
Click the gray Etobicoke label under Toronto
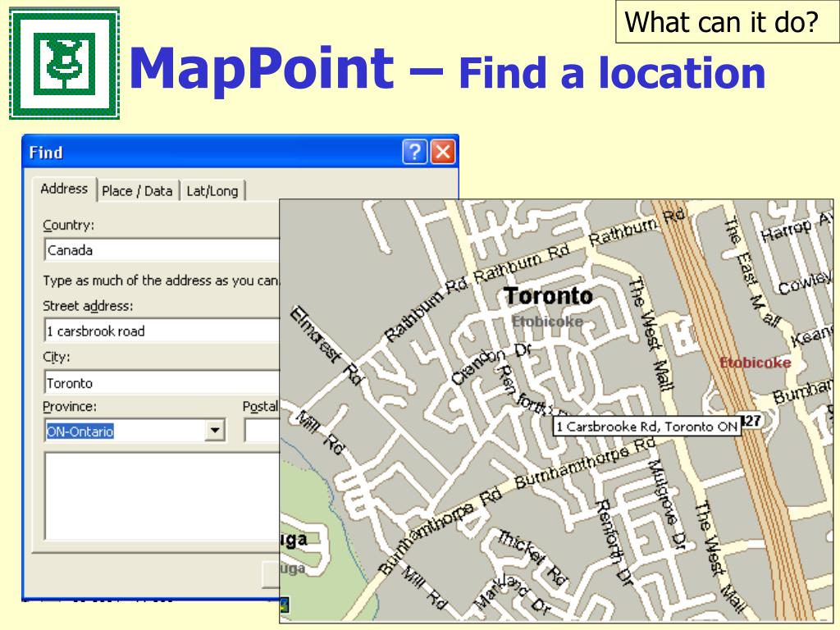pyautogui.click(x=547, y=322)
